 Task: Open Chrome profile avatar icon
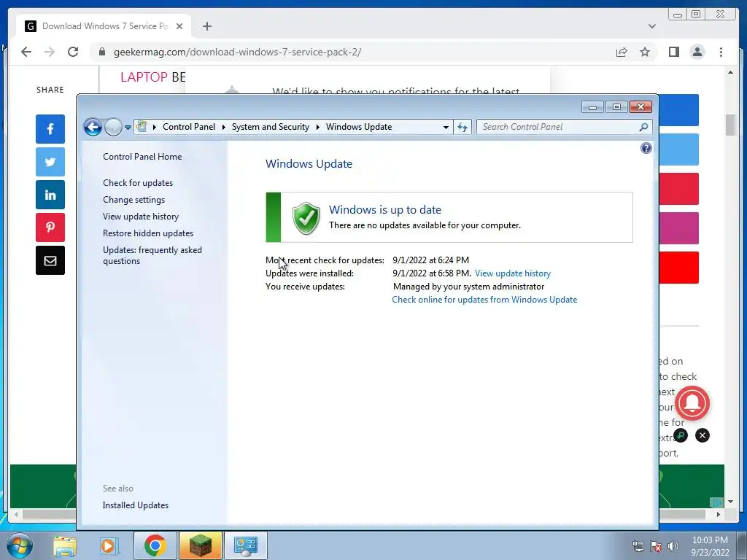[697, 52]
